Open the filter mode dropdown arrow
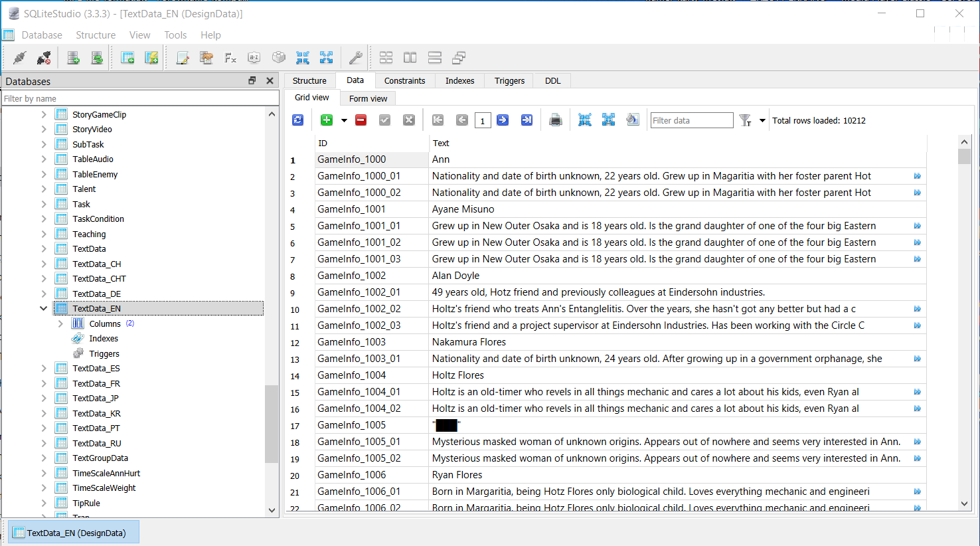 click(762, 121)
